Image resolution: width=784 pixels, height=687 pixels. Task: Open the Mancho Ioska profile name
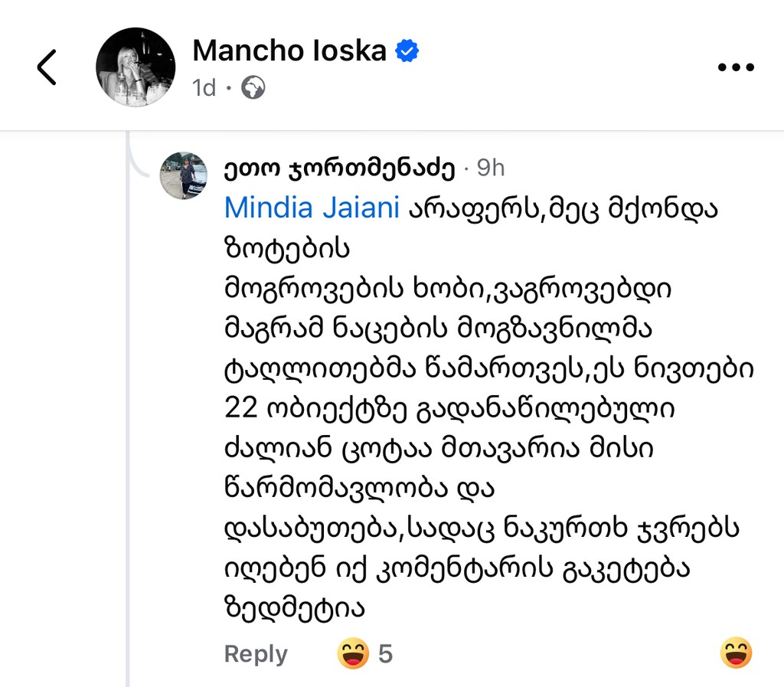(289, 51)
